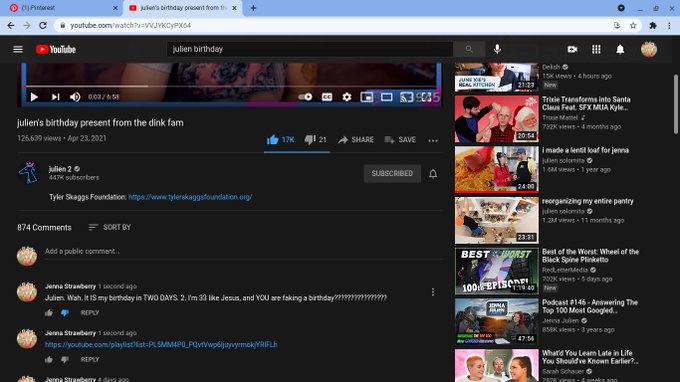This screenshot has width=680, height=382.
Task: Click the search box containing julien birthday
Action: (x=310, y=49)
